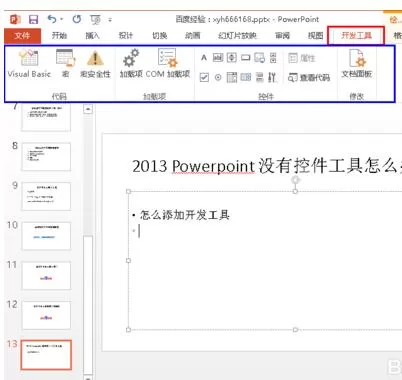Screen dimensions: 402x380
Task: Click 查看代码 (View Code) button
Action: pyautogui.click(x=309, y=78)
